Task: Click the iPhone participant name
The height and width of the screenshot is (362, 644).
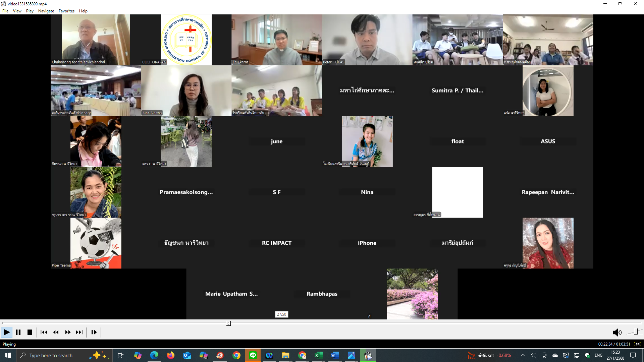Action: 367,243
